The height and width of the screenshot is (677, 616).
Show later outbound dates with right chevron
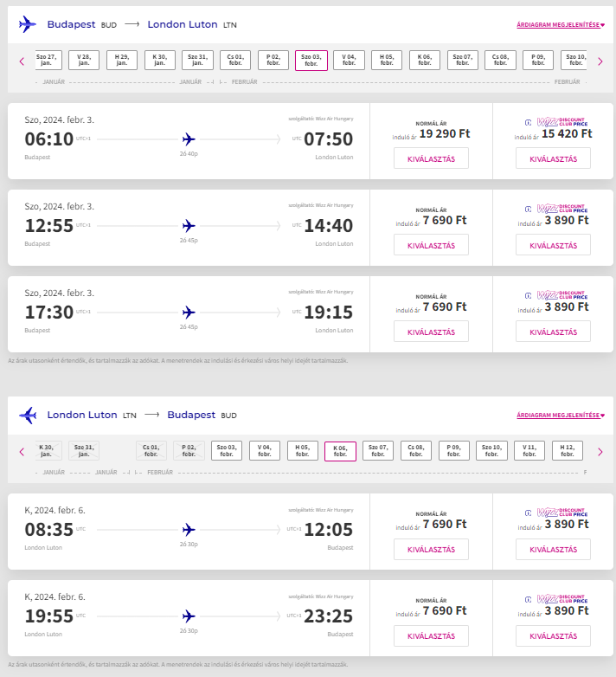600,61
